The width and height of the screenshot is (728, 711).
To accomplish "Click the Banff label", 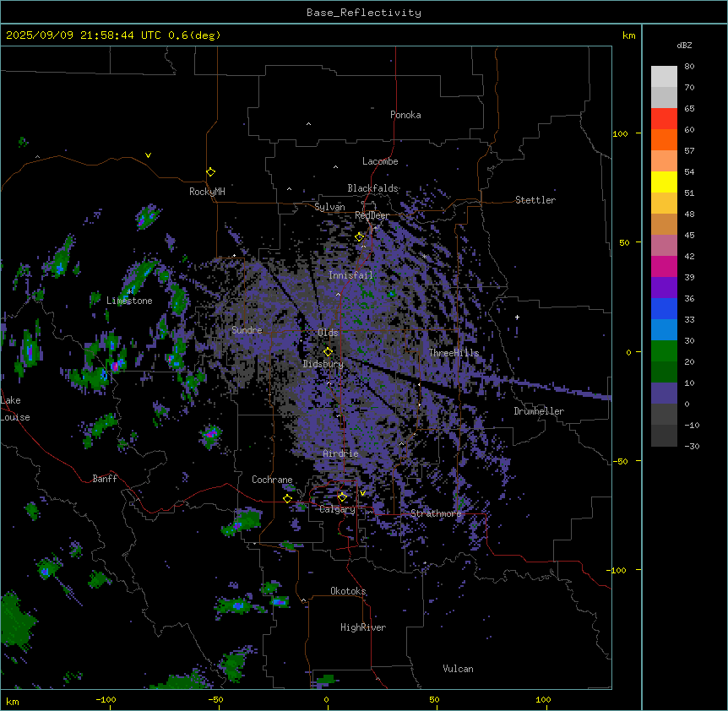I will pos(105,479).
